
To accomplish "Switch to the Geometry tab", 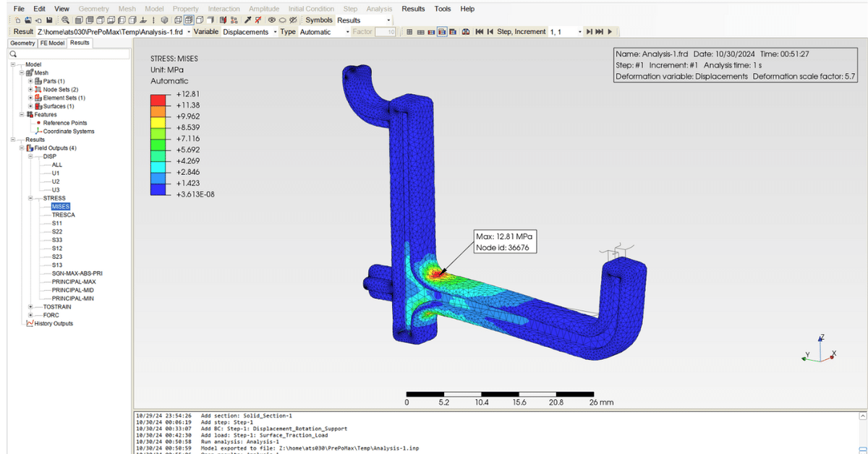I will point(22,43).
